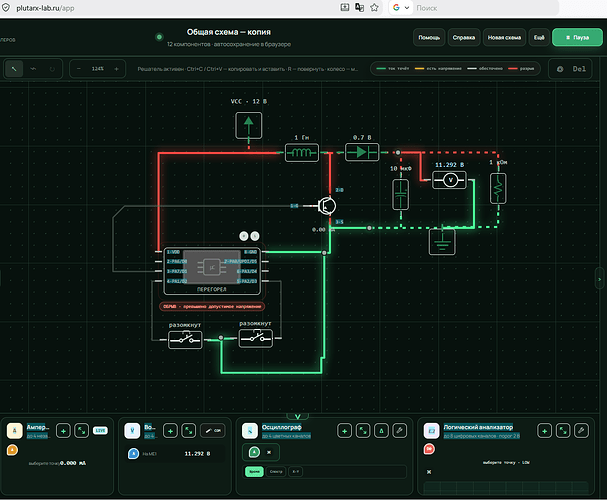The image size is (607, 500).
Task: Expand the Oscilloscope panel to fullscreen
Action: tap(363, 430)
